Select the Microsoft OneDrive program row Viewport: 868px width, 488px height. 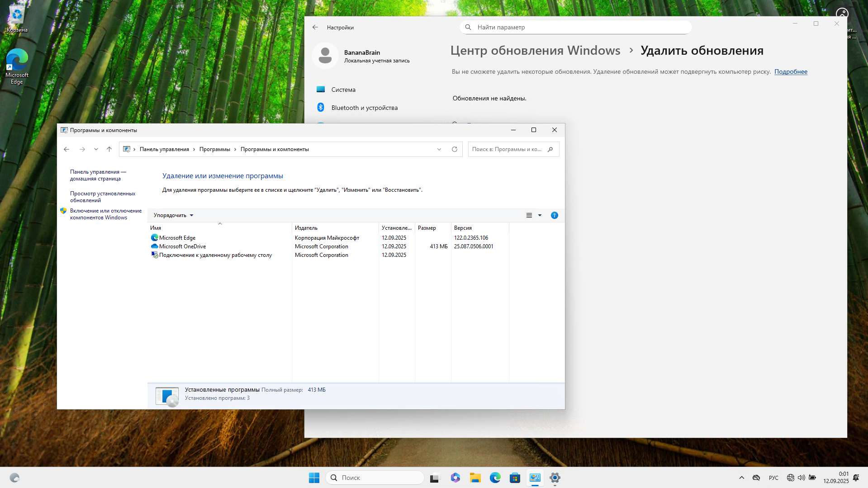pyautogui.click(x=329, y=246)
